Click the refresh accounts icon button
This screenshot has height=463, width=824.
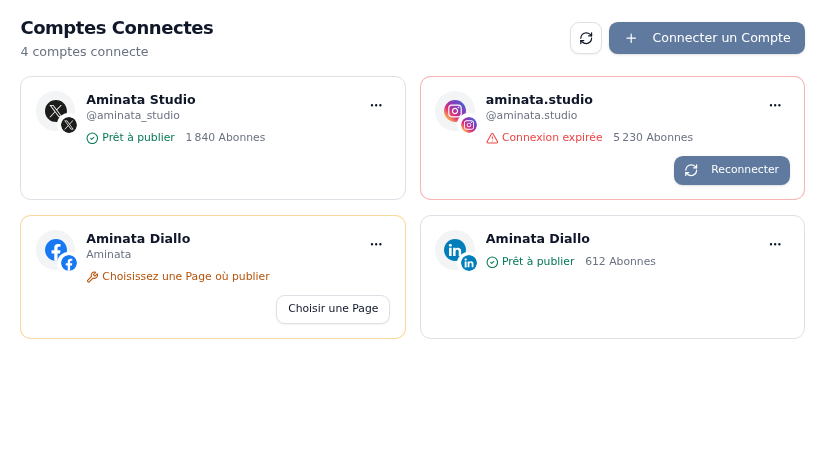click(x=586, y=38)
